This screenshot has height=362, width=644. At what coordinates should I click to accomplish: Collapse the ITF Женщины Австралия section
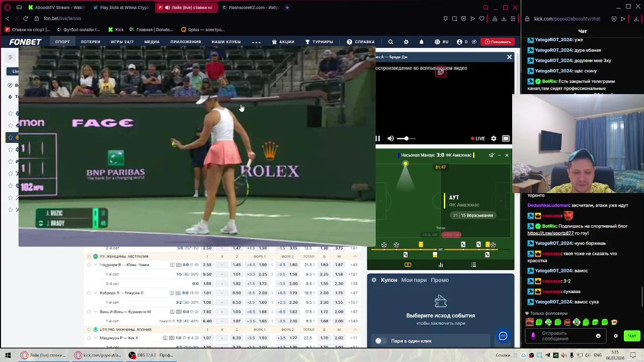pyautogui.click(x=355, y=256)
